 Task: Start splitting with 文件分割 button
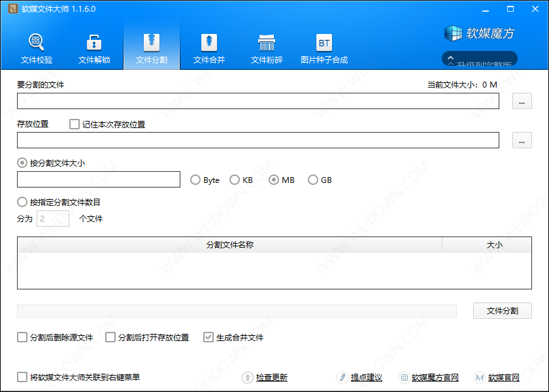(502, 311)
